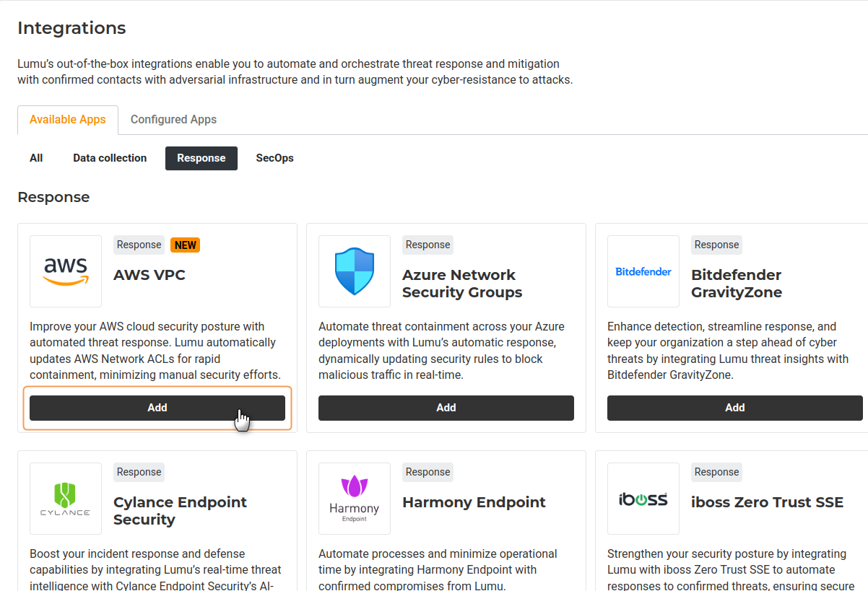868x591 pixels.
Task: Open the Cylance Endpoint Security title
Action: pos(180,511)
